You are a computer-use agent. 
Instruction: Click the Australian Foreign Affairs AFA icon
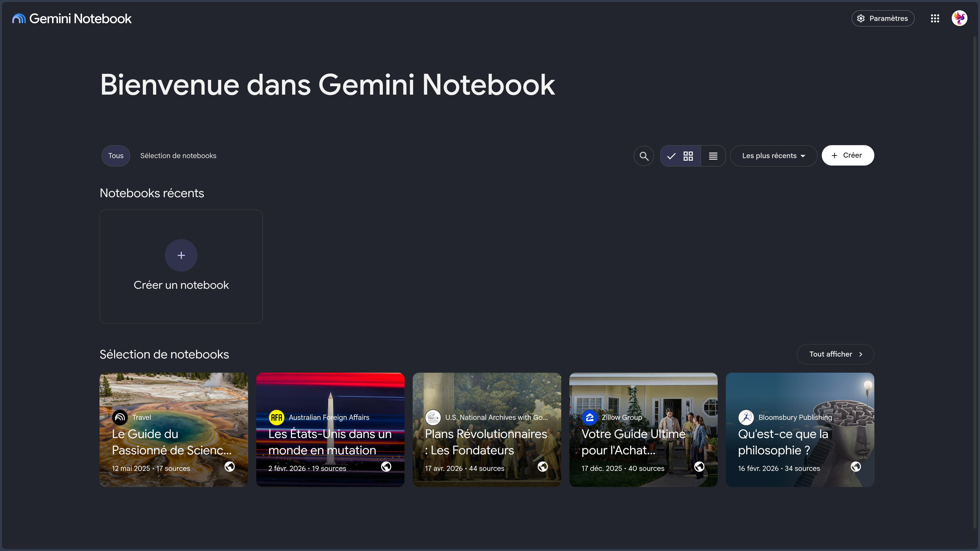[277, 418]
